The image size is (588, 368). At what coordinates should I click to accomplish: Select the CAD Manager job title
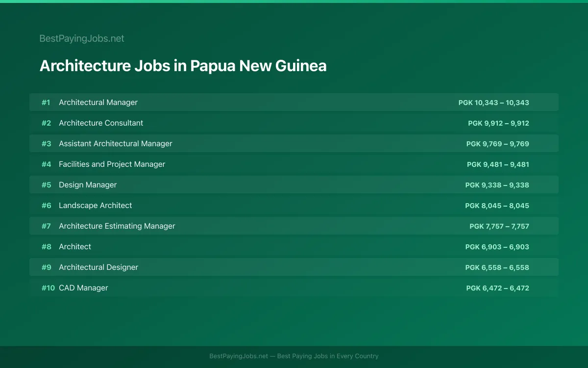[83, 288]
